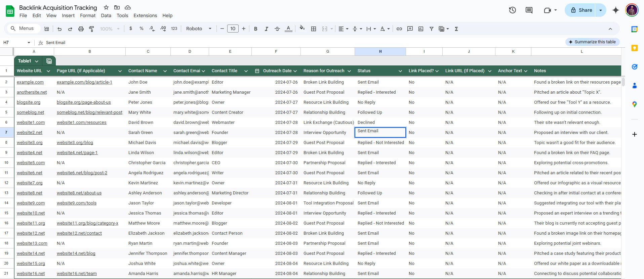Insert a chart using toolbar icon

coord(421,29)
